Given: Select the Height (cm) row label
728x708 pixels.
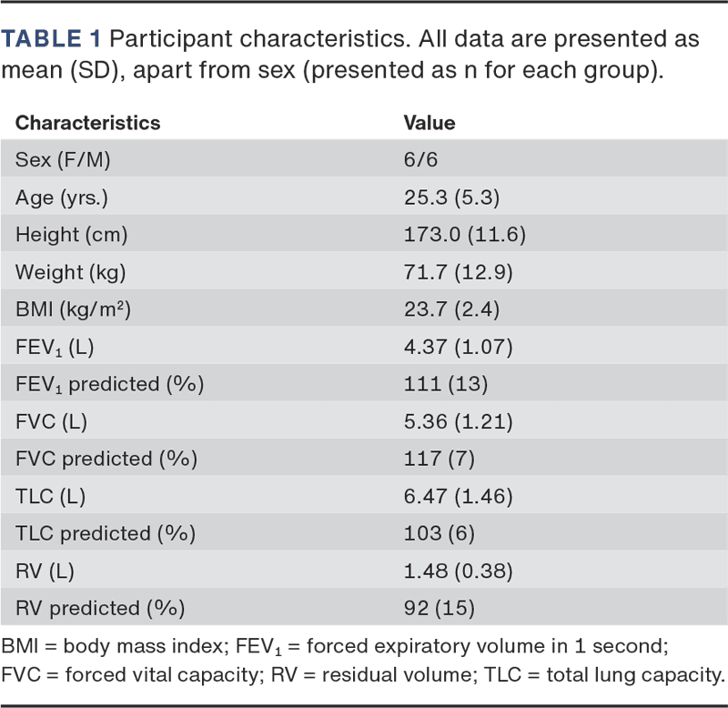Looking at the screenshot, I should [x=72, y=235].
